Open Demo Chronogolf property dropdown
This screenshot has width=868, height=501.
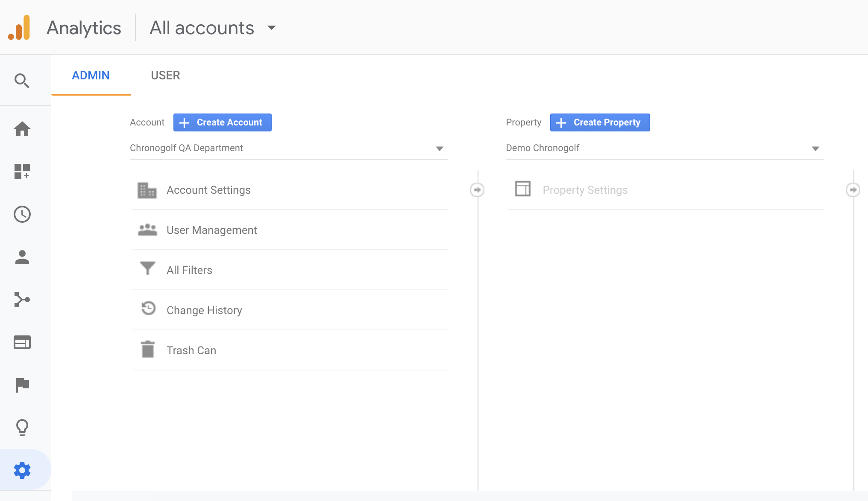664,148
